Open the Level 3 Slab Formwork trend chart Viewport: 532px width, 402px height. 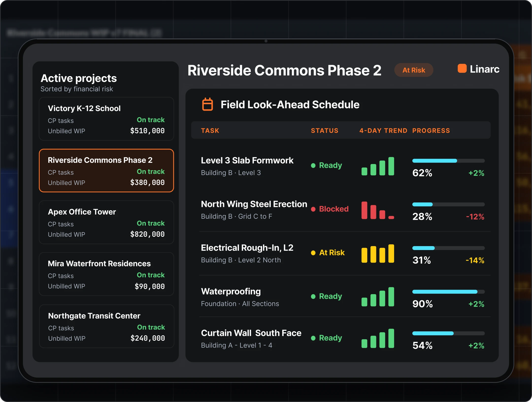coord(378,166)
